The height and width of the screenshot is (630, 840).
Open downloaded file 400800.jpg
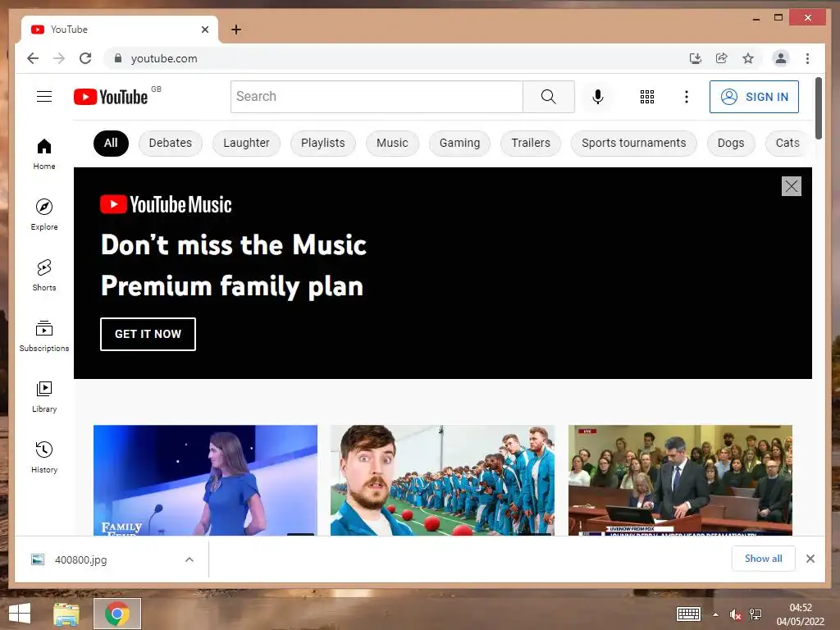click(80, 559)
